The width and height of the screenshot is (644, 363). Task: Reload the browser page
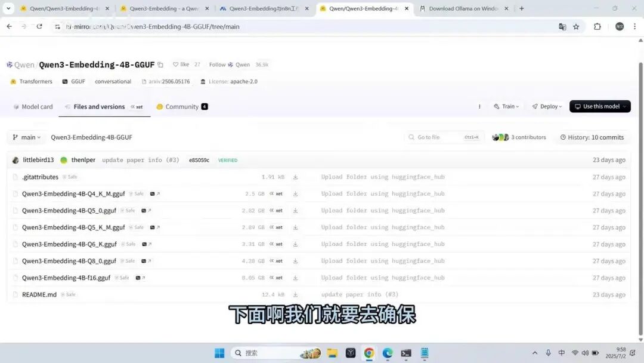pyautogui.click(x=39, y=26)
